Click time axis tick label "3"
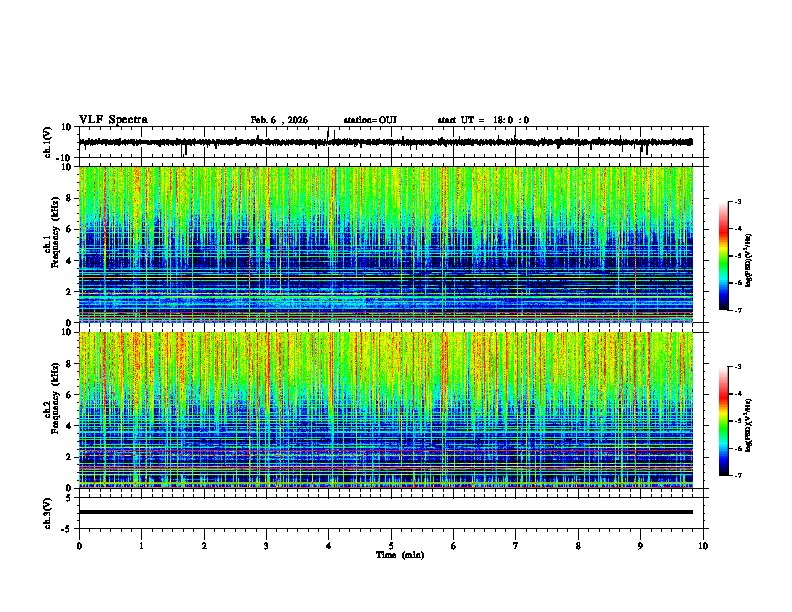This screenshot has height=612, width=792. coord(266,546)
